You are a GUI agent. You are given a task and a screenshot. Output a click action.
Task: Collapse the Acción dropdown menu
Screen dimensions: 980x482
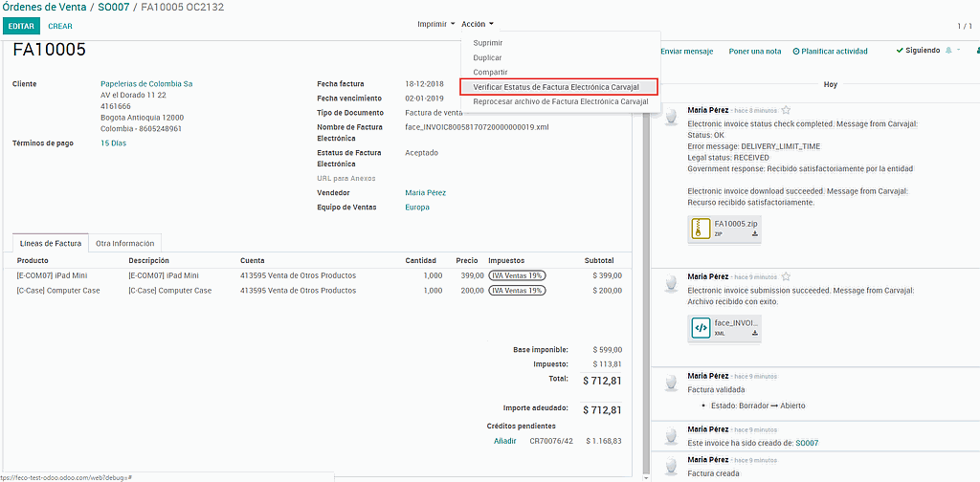point(478,24)
